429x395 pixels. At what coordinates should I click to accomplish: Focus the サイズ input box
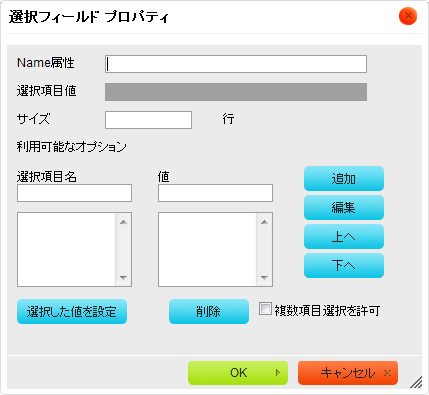[x=148, y=120]
